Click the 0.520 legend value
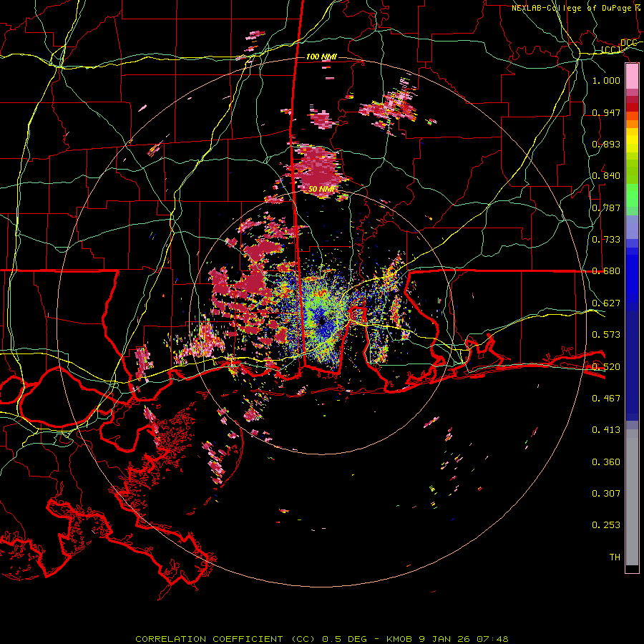The height and width of the screenshot is (644, 644). tap(606, 366)
